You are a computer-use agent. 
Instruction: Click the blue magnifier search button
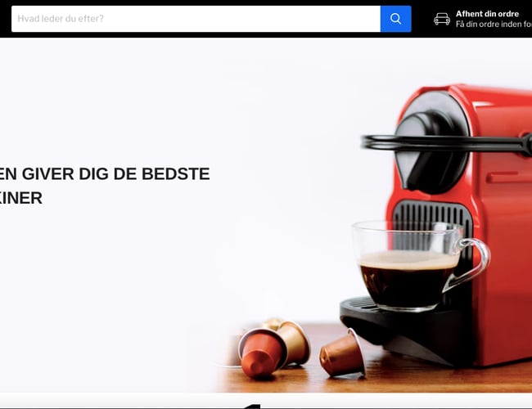395,19
